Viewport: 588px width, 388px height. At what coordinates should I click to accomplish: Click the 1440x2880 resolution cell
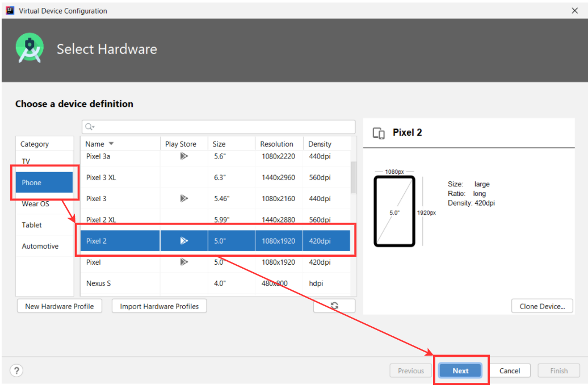point(278,219)
